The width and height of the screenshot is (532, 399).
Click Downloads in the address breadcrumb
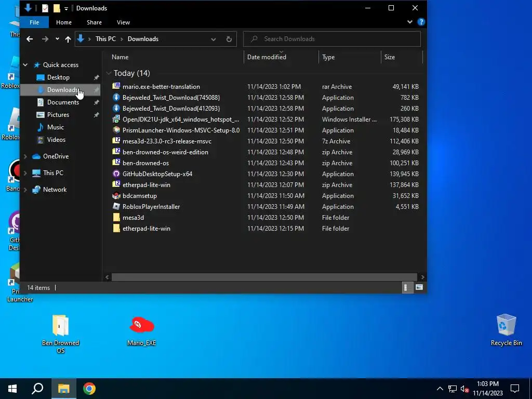(x=143, y=39)
